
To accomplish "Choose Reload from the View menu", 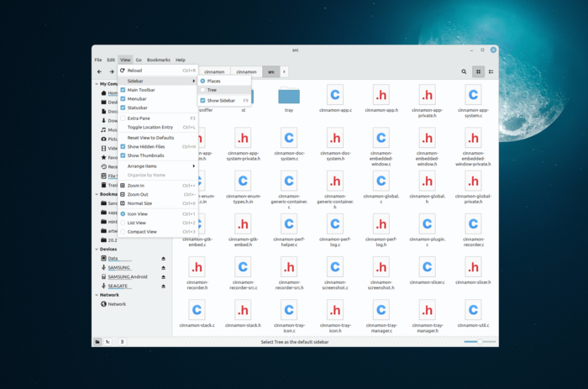I will (x=134, y=71).
